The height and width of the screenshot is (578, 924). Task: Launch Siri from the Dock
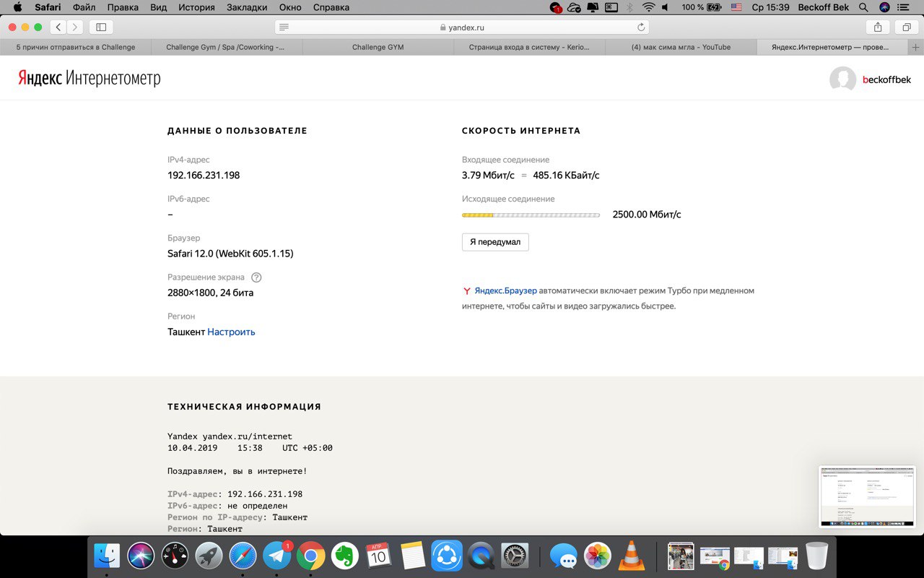click(x=141, y=556)
